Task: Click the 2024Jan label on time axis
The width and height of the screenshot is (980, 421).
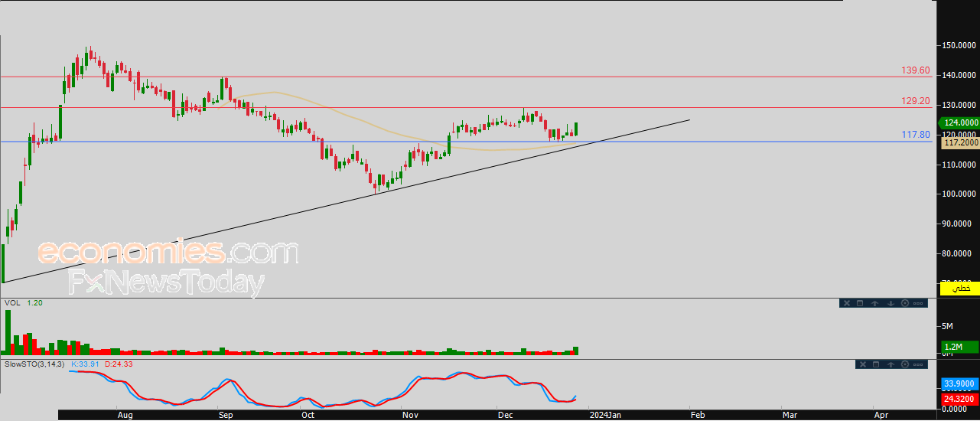Action: (x=605, y=415)
